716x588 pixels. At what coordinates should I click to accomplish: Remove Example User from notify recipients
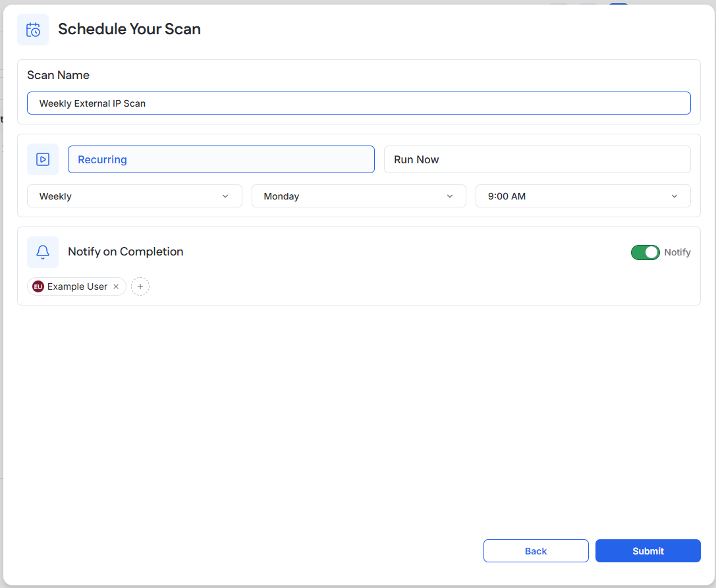[116, 286]
